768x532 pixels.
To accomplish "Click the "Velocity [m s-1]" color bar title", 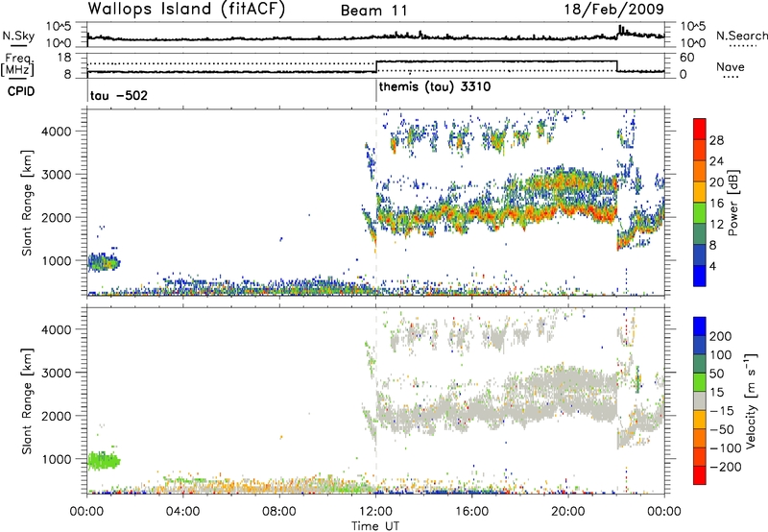I will pyautogui.click(x=752, y=400).
